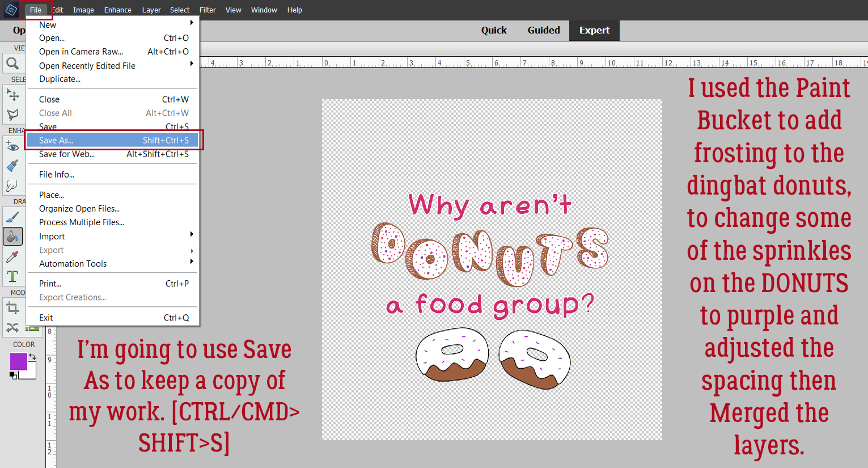The image size is (868, 468).
Task: Open the Enhance menu
Action: click(118, 10)
